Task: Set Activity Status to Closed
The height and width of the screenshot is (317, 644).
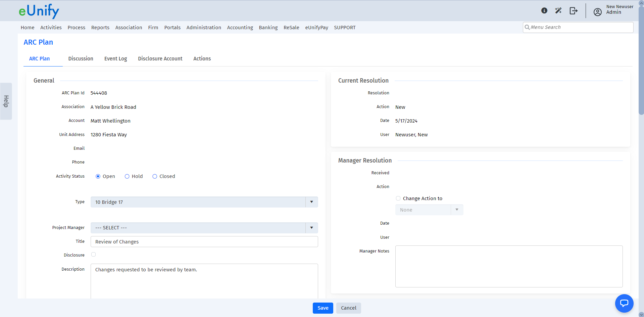Action: [155, 176]
